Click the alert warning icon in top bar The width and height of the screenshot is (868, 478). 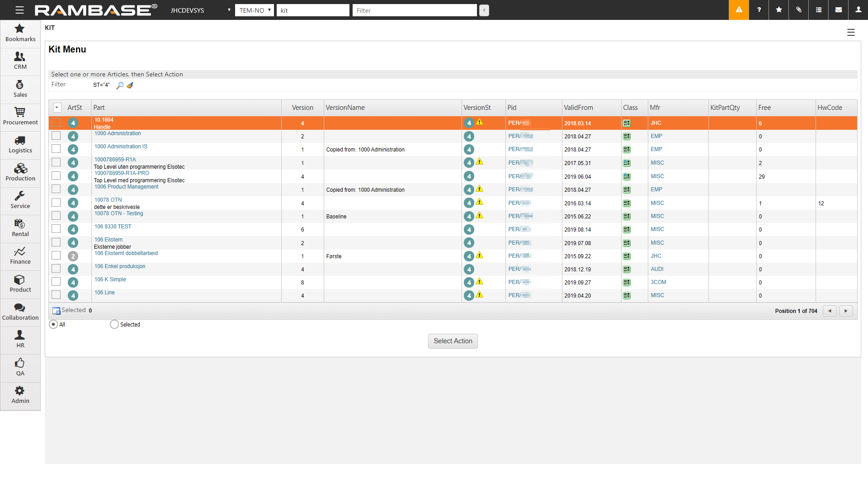[739, 10]
